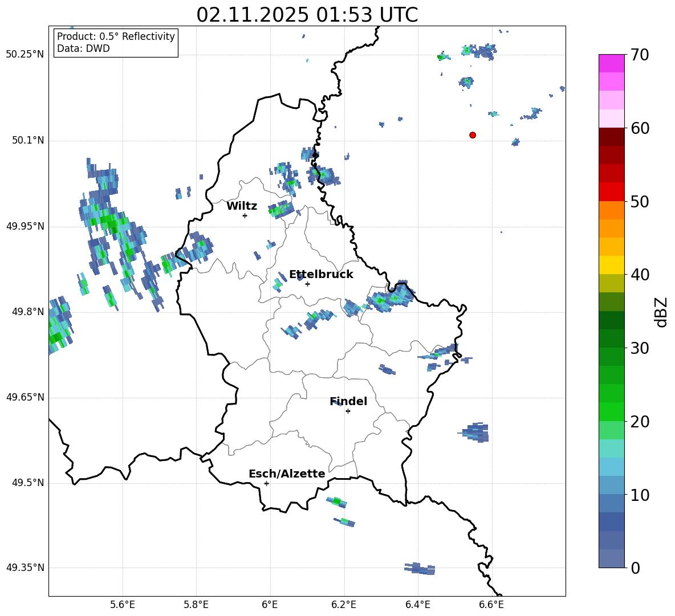Select the Esch/Alzette station cross marker

tap(266, 483)
